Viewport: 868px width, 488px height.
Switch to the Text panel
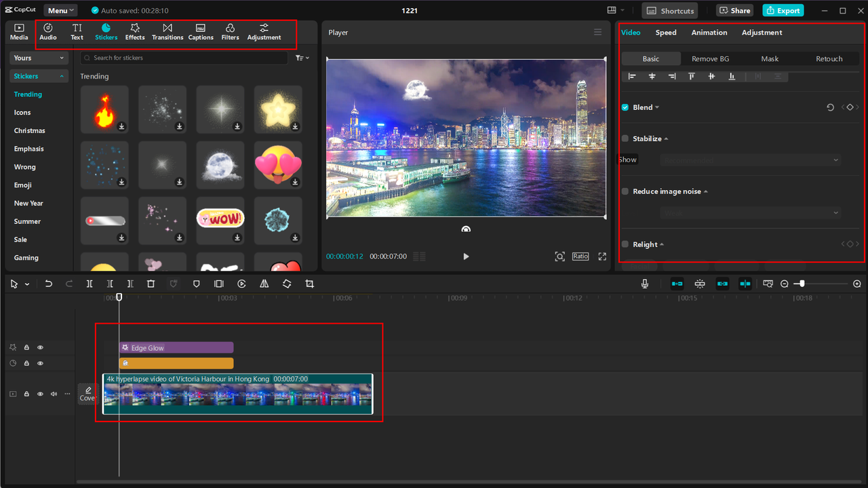pos(77,32)
